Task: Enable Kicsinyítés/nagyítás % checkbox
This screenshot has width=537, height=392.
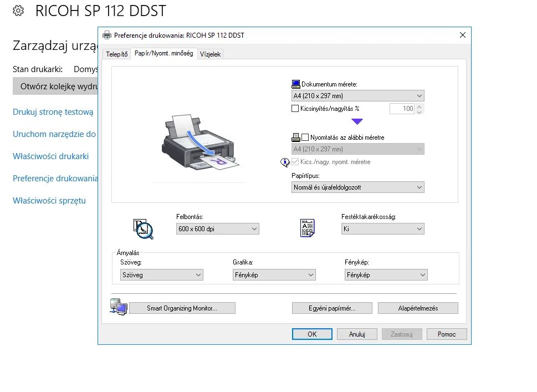Action: (x=295, y=109)
